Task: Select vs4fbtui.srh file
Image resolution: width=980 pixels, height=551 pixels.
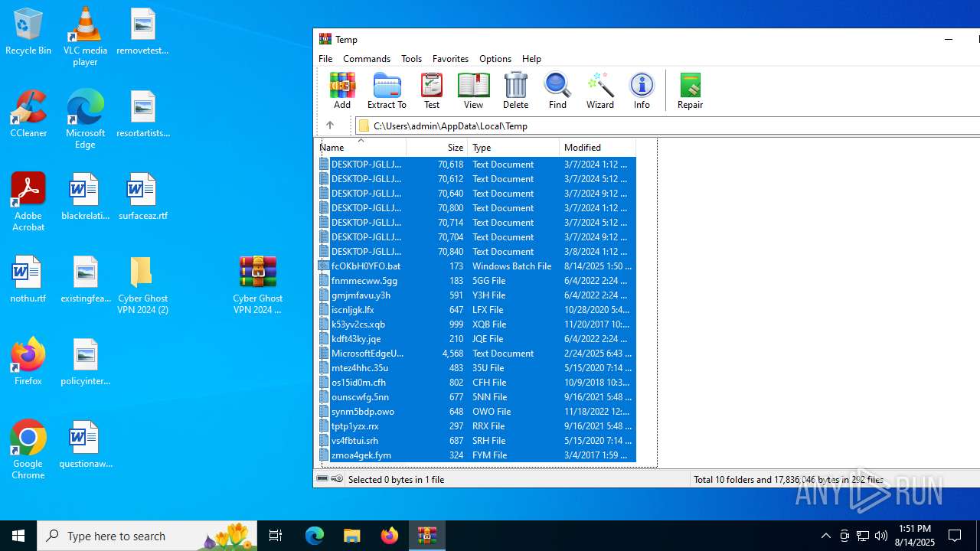Action: 476,441
